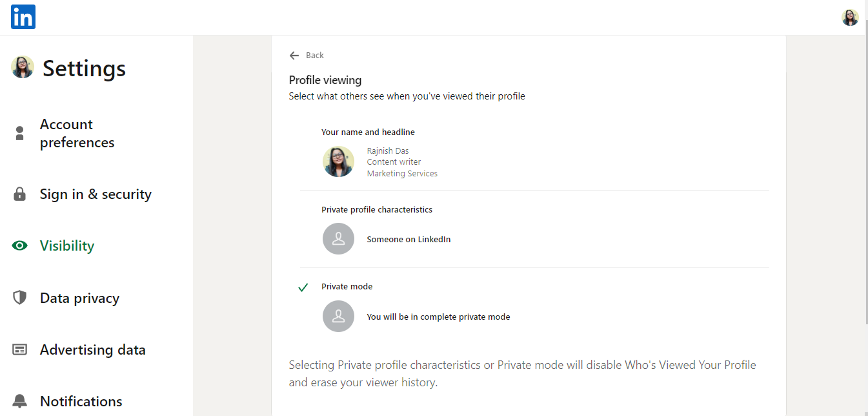Open the Me menu via top-right photo

pos(850,17)
